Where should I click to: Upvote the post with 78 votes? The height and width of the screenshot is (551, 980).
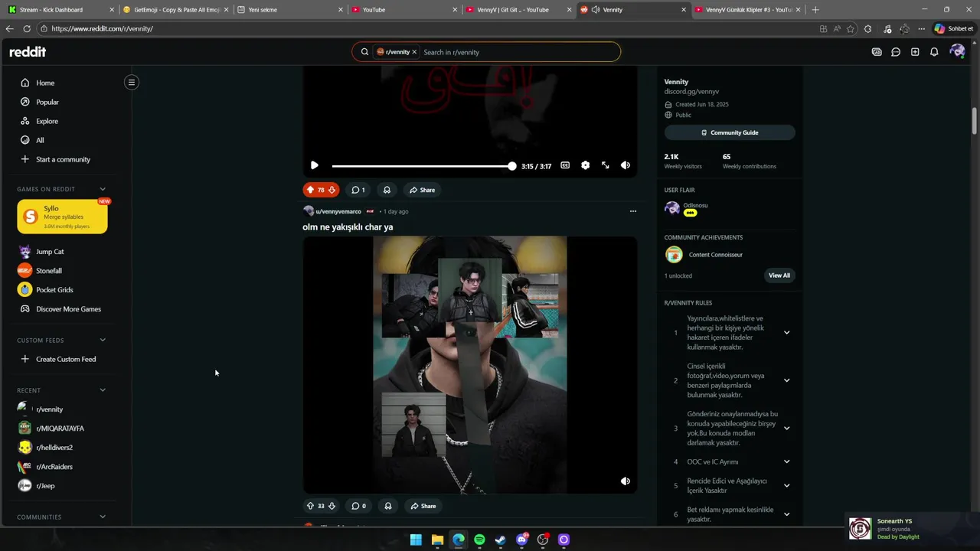click(310, 190)
